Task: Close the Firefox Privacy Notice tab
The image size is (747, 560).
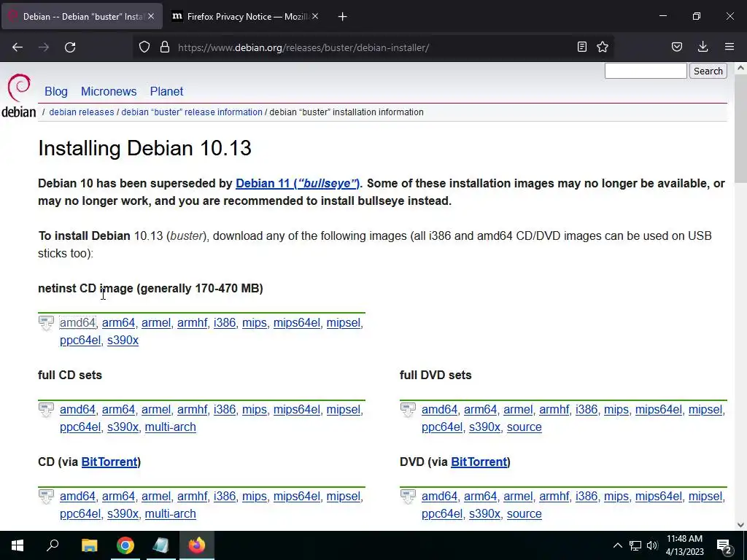Action: 315,17
